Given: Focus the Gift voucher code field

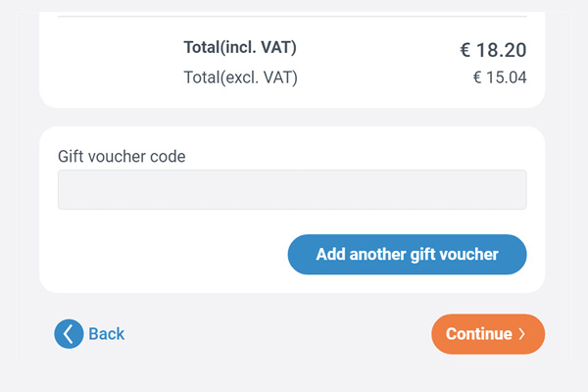Looking at the screenshot, I should [292, 190].
